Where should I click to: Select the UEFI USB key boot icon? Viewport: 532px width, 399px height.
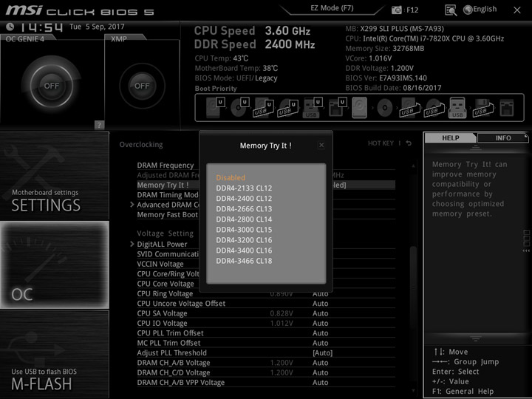point(312,108)
